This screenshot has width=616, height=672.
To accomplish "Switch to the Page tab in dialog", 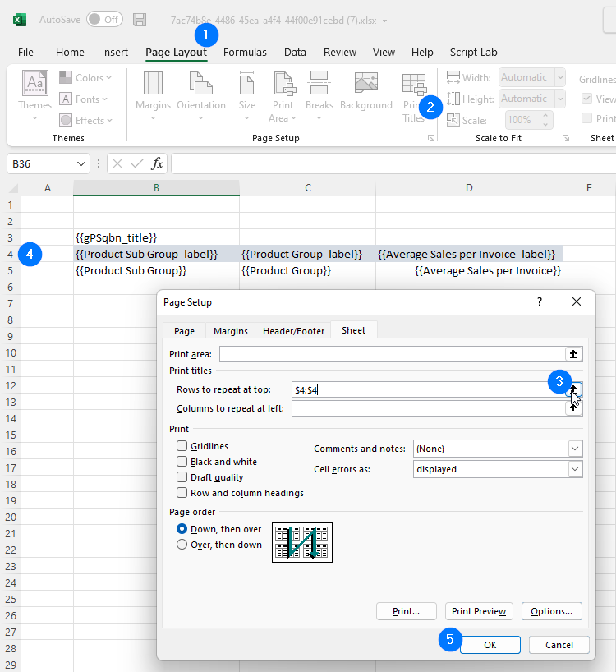I will click(x=184, y=331).
